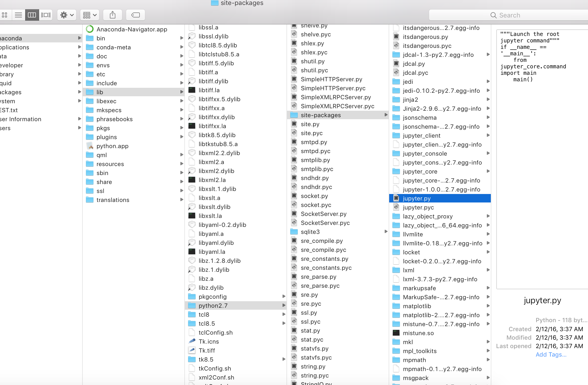Click the Add Tags link in preview pane
Screen dimensions: 588x385
click(551, 354)
